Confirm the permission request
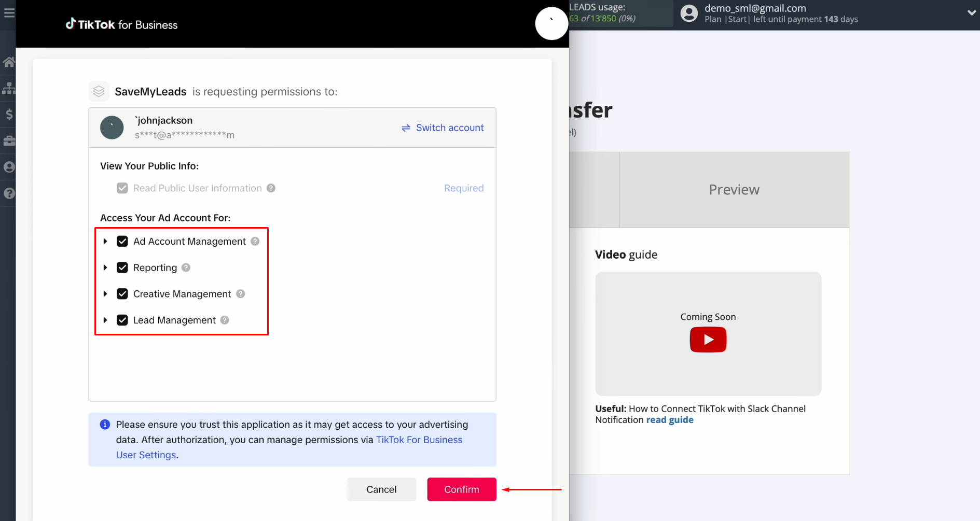 pyautogui.click(x=461, y=489)
